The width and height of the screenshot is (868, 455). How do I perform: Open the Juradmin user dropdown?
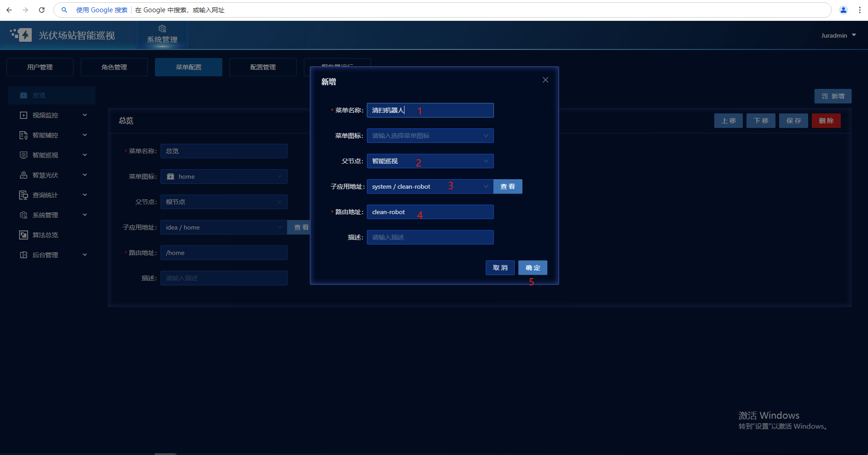coord(839,35)
